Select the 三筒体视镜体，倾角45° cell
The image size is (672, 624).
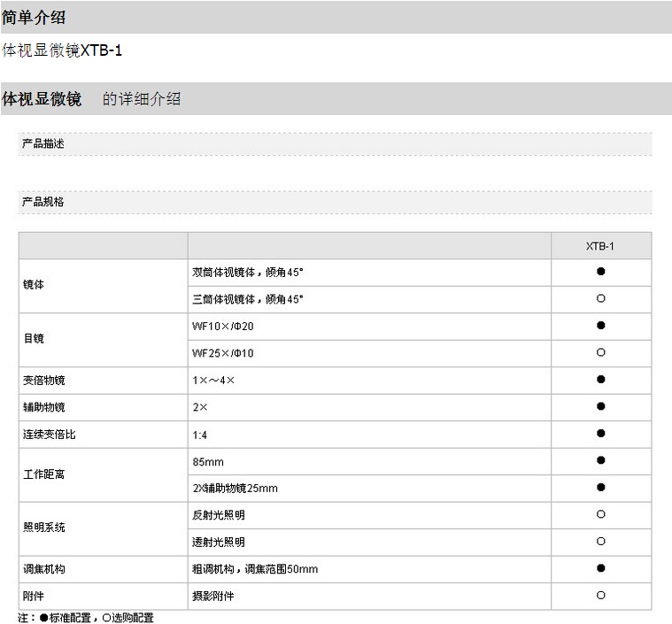[369, 299]
